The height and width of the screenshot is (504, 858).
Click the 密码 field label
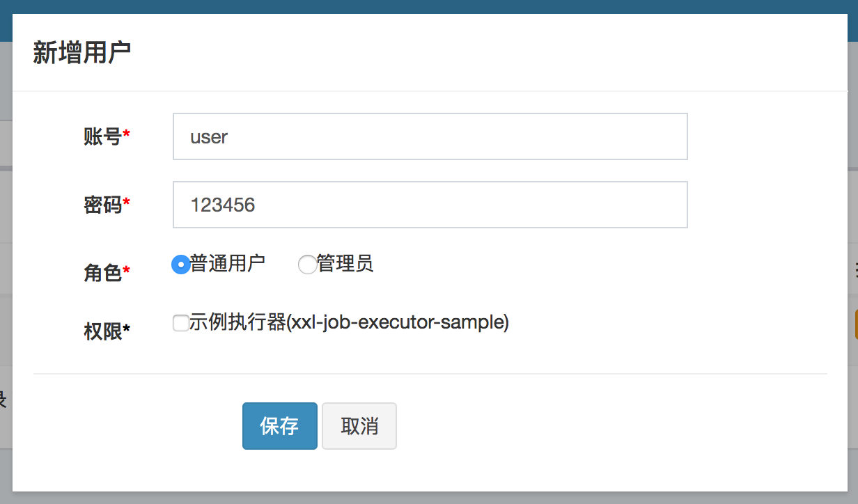[x=102, y=205]
